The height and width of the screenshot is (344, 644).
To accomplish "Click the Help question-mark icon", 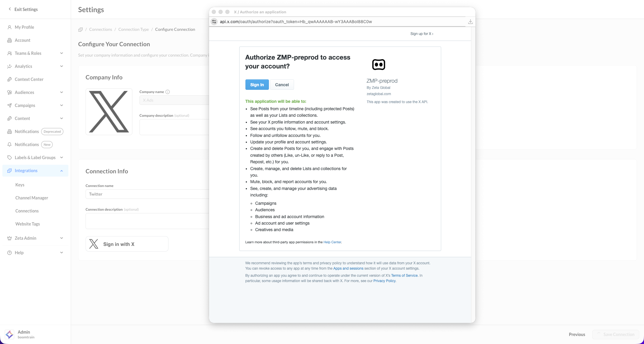I will (x=9, y=253).
